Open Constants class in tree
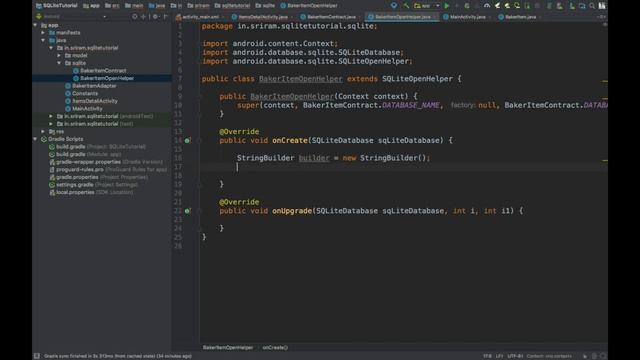640x360 pixels. pyautogui.click(x=85, y=93)
